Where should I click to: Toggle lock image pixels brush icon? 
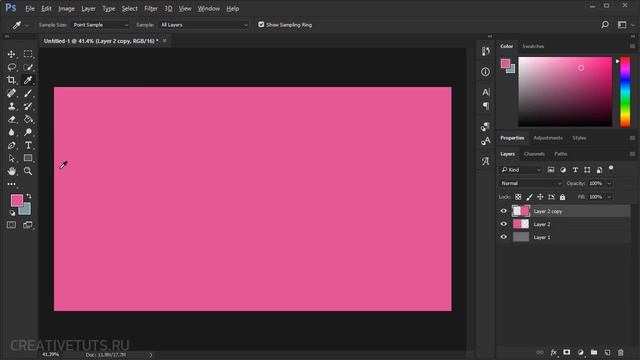529,197
